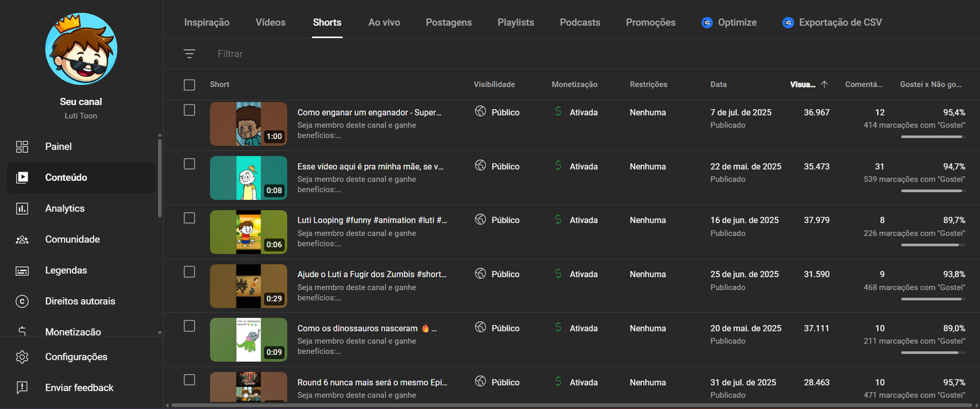Click the Configurações gear icon

(x=22, y=357)
